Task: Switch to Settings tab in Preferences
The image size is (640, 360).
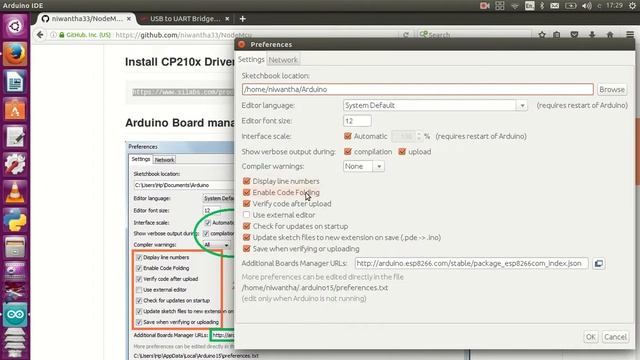Action: 251,60
